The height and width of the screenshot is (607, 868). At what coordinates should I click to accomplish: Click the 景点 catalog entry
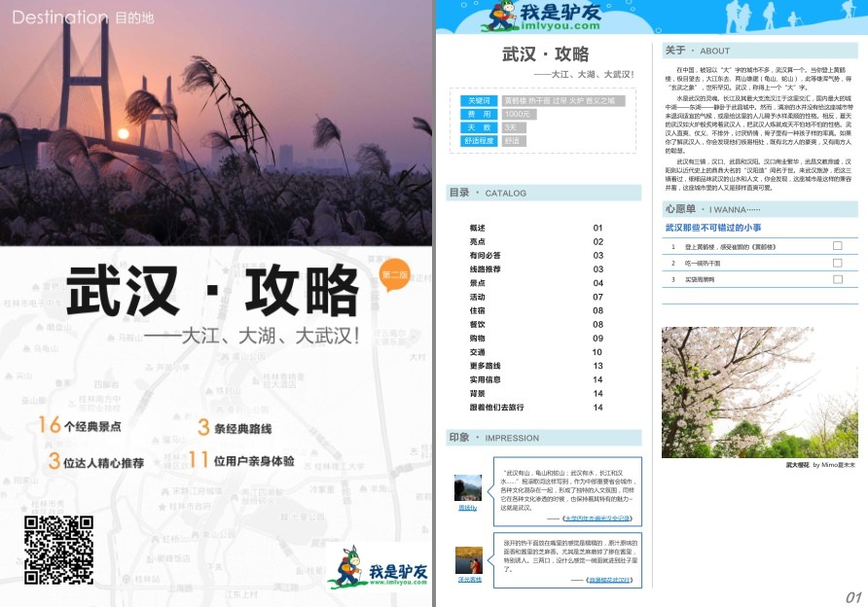[477, 283]
